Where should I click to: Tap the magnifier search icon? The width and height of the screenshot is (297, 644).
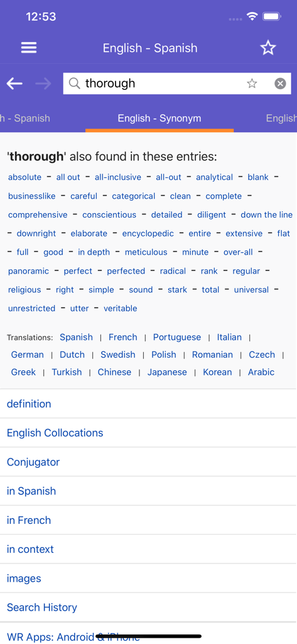pyautogui.click(x=74, y=84)
